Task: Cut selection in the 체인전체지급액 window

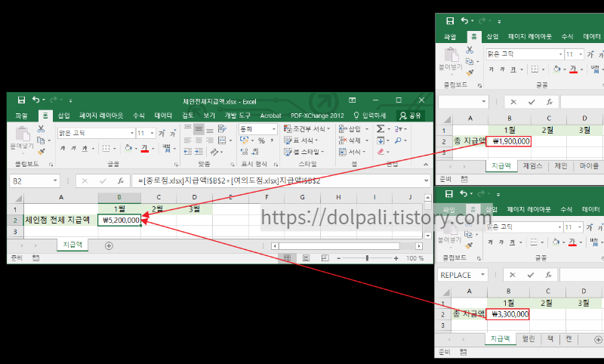Action: click(41, 129)
